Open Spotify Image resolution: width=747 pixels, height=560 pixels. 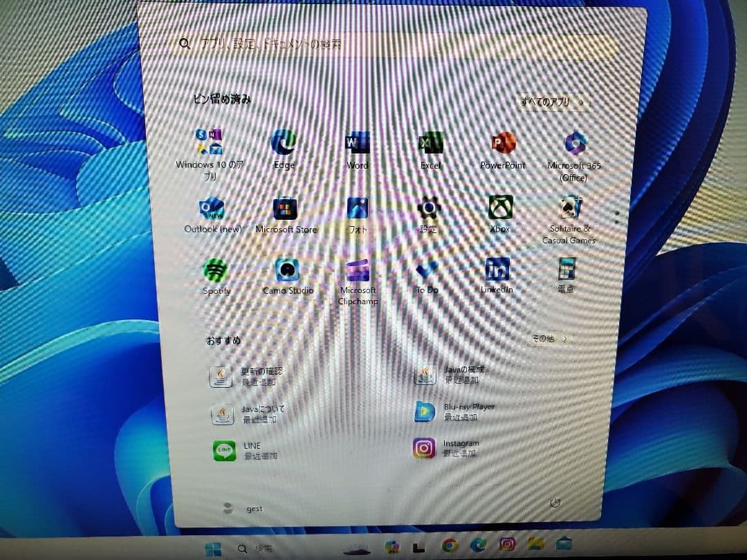pos(215,271)
